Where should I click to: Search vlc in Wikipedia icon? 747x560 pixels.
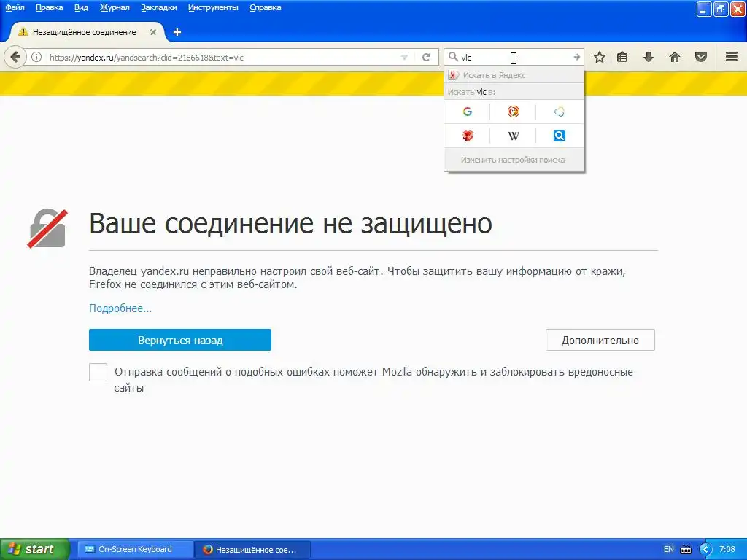point(513,136)
